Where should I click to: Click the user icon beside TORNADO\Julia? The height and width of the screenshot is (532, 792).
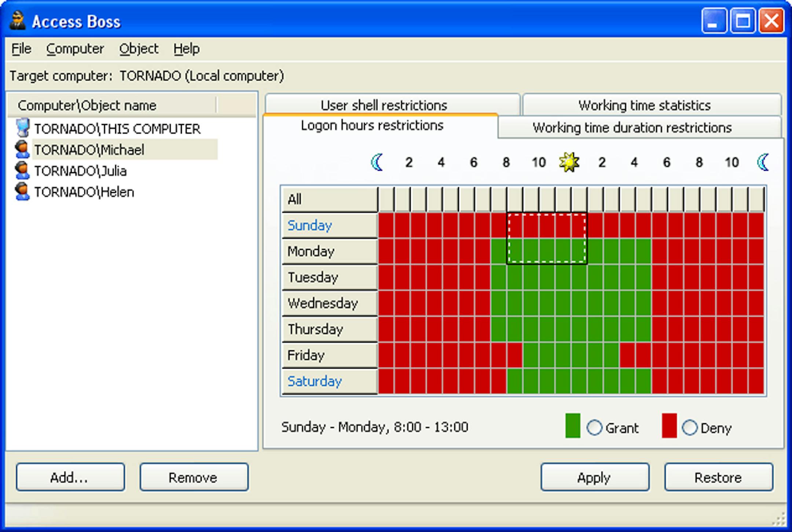pyautogui.click(x=22, y=170)
